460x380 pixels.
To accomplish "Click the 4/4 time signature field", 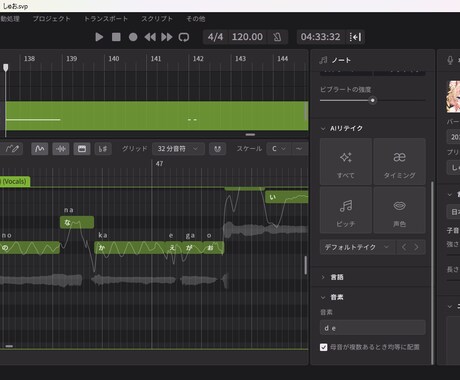I will 215,37.
